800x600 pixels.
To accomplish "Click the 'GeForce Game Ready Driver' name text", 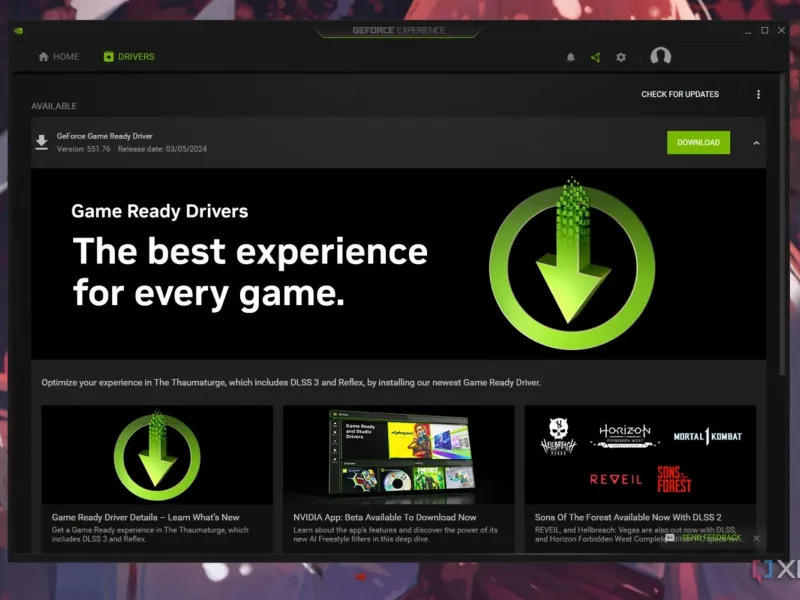I will [105, 136].
